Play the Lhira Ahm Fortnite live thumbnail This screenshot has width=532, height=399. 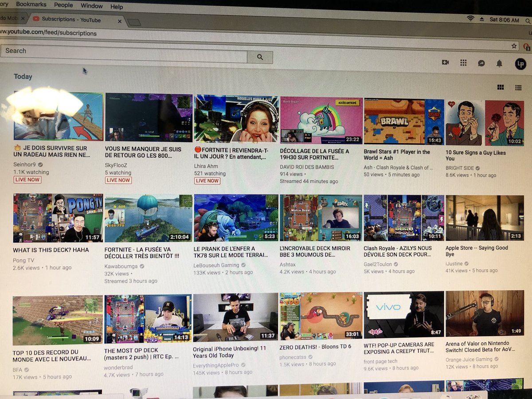(x=236, y=118)
